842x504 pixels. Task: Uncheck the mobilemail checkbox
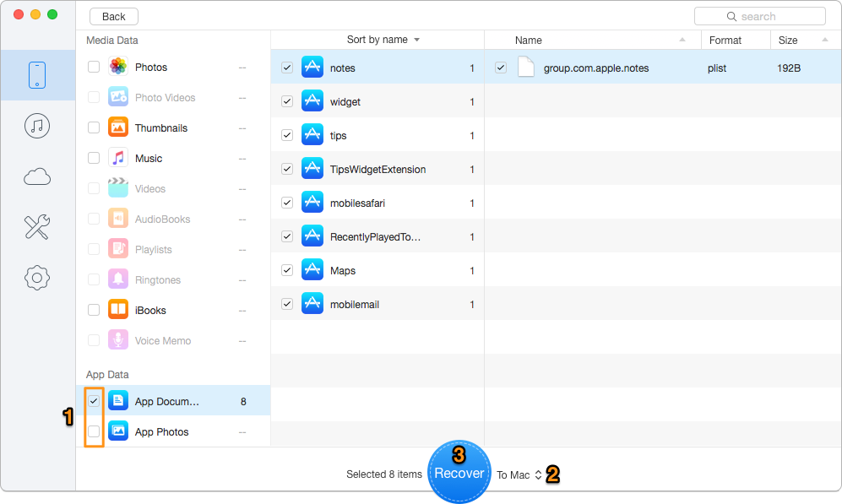coord(287,304)
